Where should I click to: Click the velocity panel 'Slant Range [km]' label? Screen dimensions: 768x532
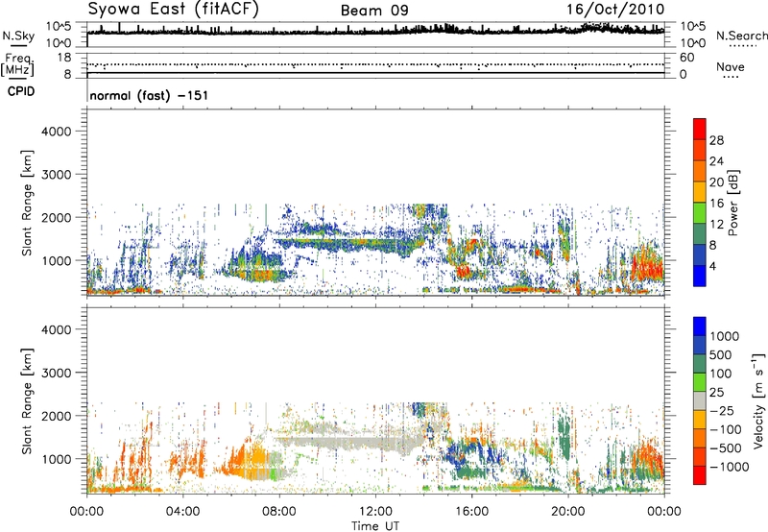(27, 401)
